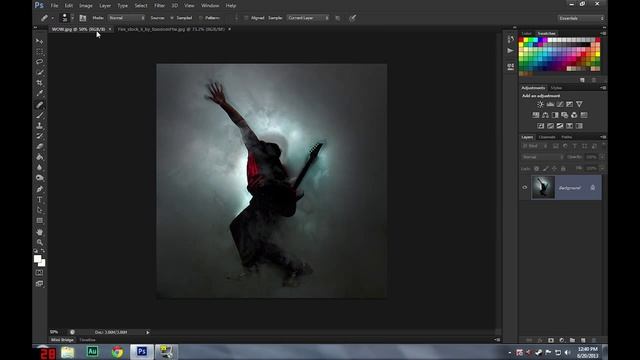
Task: Select the Rectangle shape tool
Action: click(40, 221)
